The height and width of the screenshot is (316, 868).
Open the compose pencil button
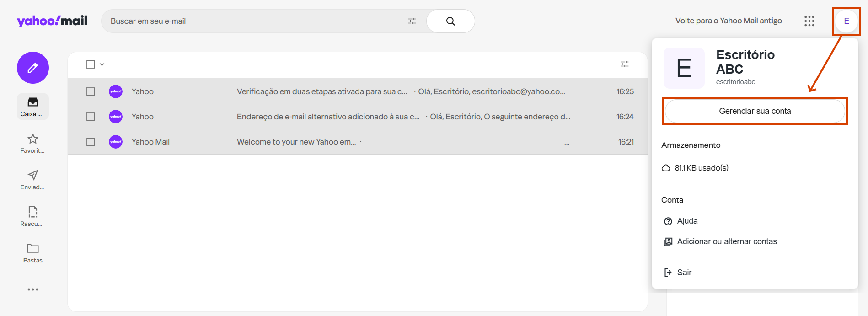pyautogui.click(x=33, y=68)
